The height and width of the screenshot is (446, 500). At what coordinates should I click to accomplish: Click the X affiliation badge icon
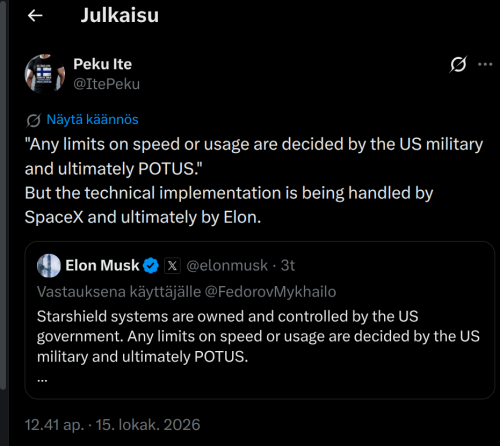click(172, 266)
